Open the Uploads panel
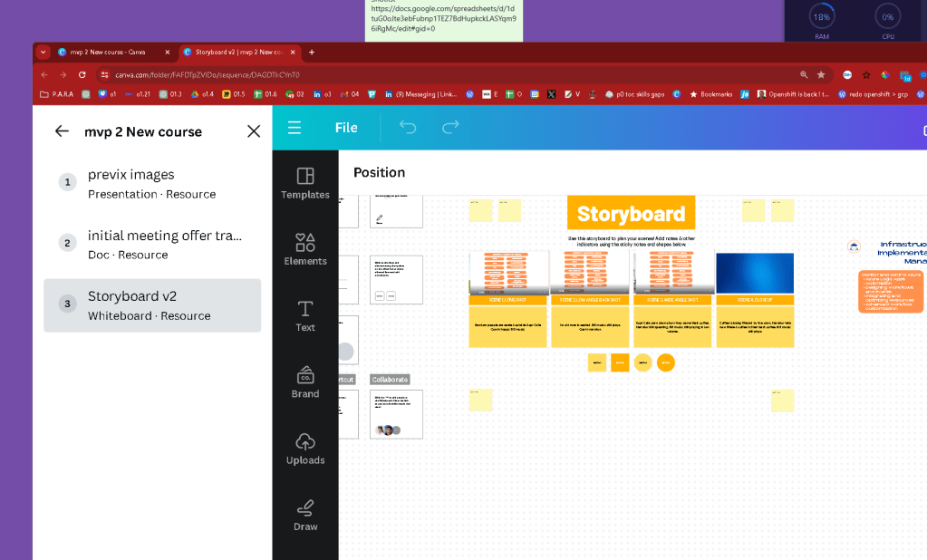Image resolution: width=927 pixels, height=560 pixels. (305, 449)
